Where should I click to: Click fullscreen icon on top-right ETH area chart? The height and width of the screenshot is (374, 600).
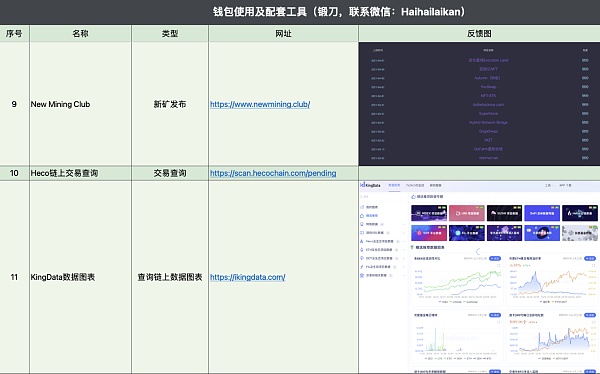pyautogui.click(x=593, y=265)
